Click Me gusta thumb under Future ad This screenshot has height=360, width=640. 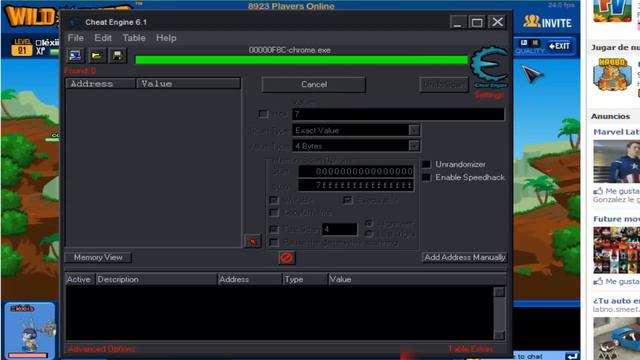coord(598,282)
